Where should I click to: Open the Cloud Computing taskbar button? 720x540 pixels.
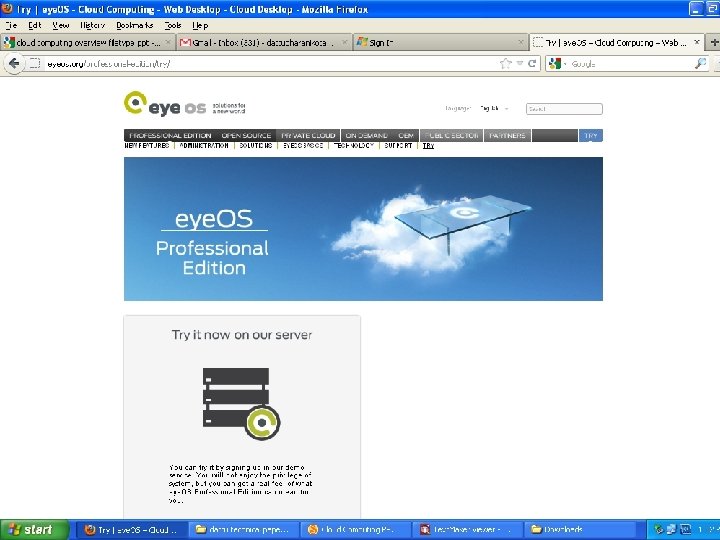pyautogui.click(x=356, y=529)
